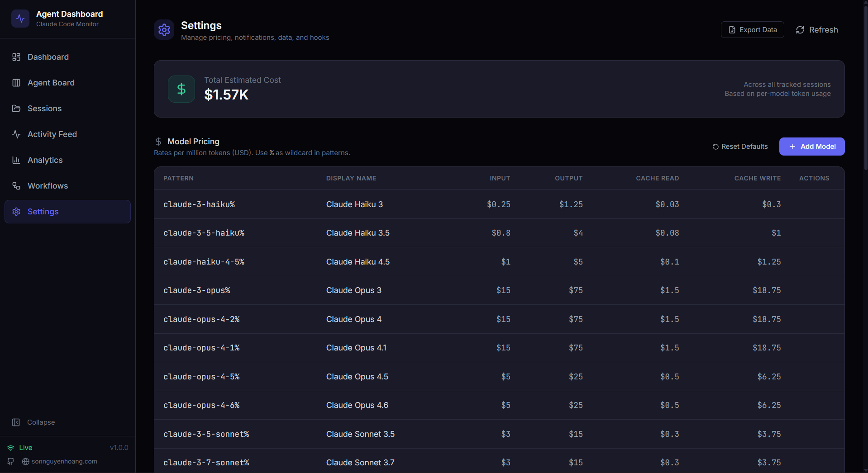
Task: Select the Settings menu item
Action: (x=67, y=212)
